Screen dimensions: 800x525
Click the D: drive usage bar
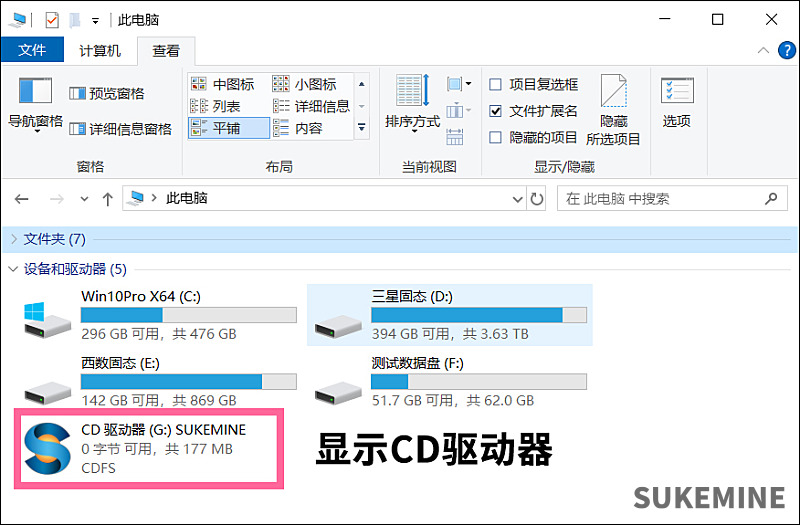(479, 315)
